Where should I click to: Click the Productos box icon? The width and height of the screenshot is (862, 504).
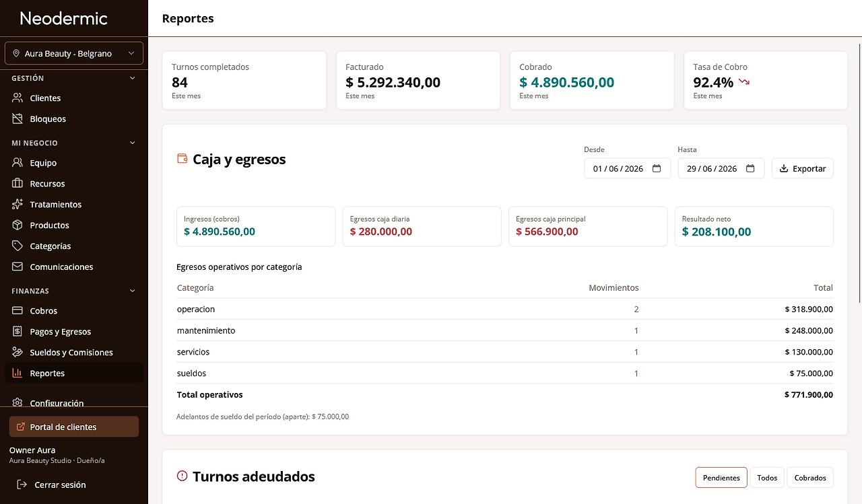[x=18, y=225]
